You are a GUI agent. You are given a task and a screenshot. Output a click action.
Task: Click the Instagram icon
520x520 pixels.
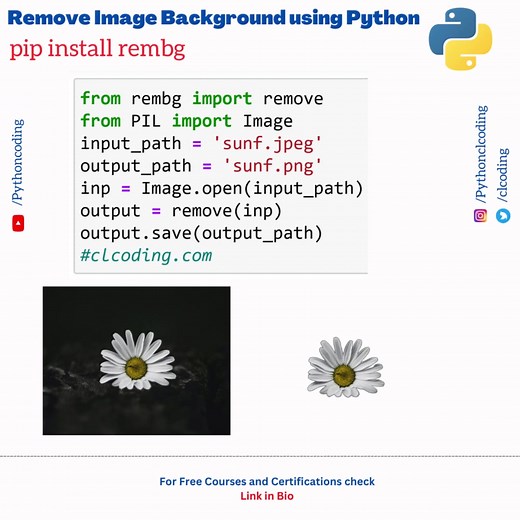[x=480, y=216]
